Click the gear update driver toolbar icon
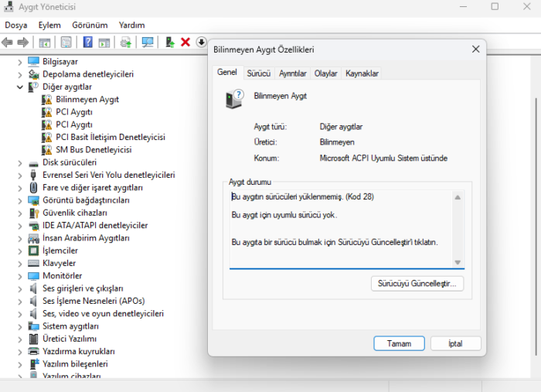Image resolution: width=541 pixels, height=392 pixels. pyautogui.click(x=125, y=43)
